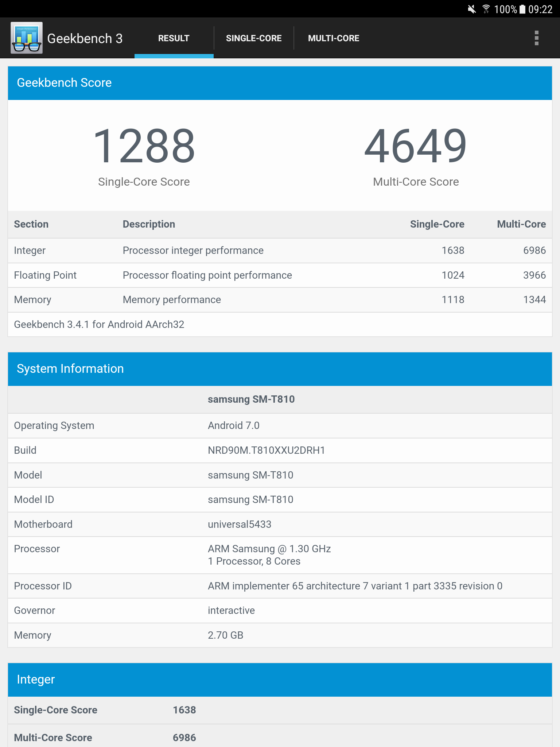
Task: Tap the '2.70 GB' memory value
Action: point(225,635)
